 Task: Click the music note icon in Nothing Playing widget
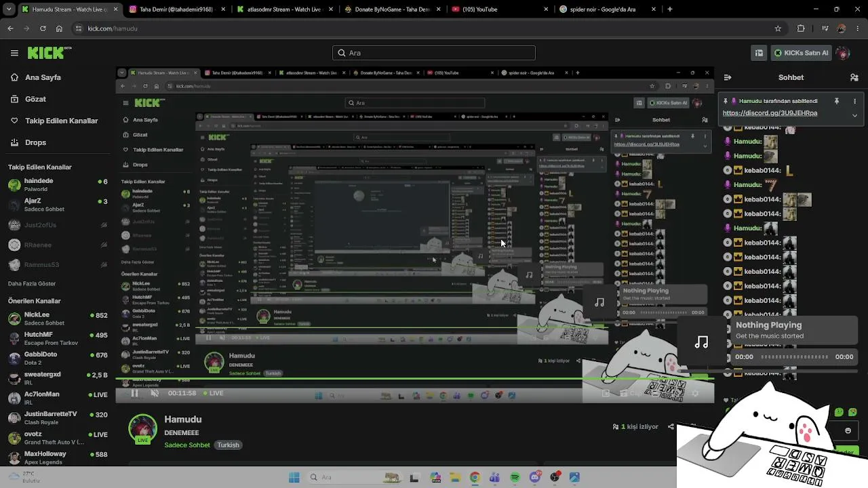pyautogui.click(x=702, y=342)
